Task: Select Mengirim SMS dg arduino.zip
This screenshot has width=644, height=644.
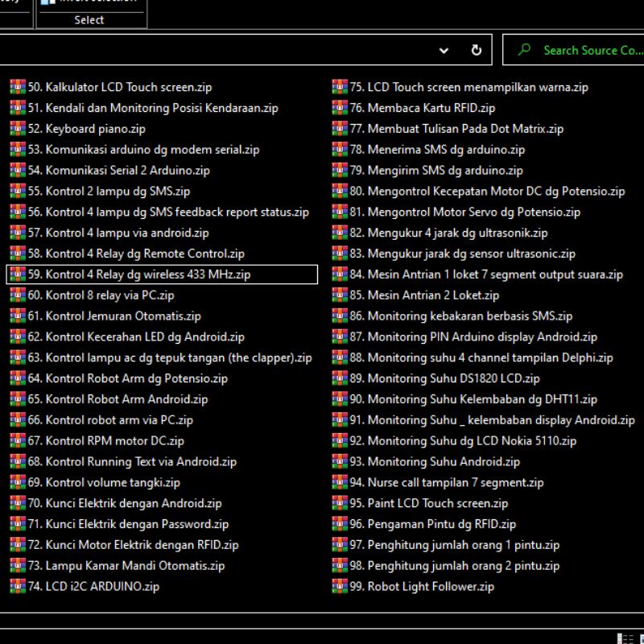Action: point(445,171)
